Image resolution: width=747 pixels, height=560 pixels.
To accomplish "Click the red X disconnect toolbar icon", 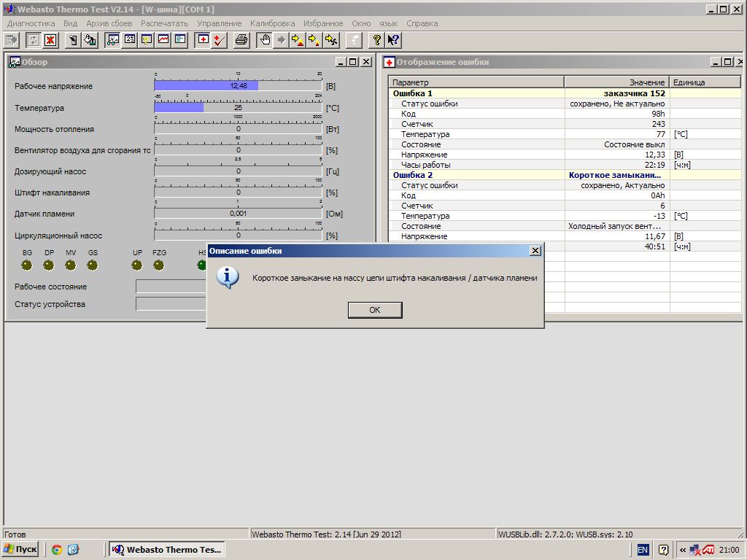I will [50, 40].
